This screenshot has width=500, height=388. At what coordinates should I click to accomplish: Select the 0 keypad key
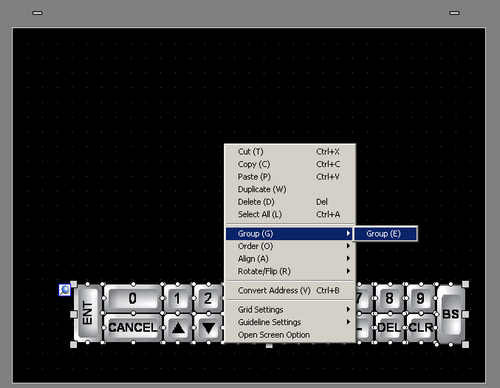click(x=133, y=298)
